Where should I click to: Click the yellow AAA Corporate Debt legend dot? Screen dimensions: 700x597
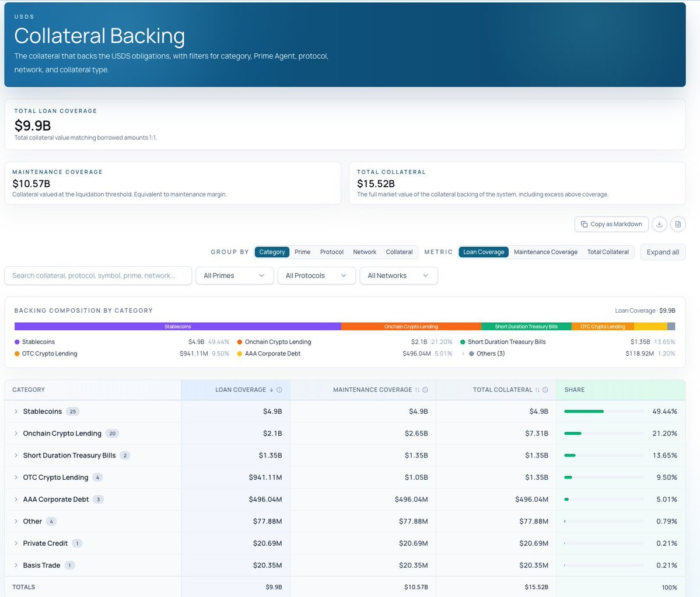(240, 354)
